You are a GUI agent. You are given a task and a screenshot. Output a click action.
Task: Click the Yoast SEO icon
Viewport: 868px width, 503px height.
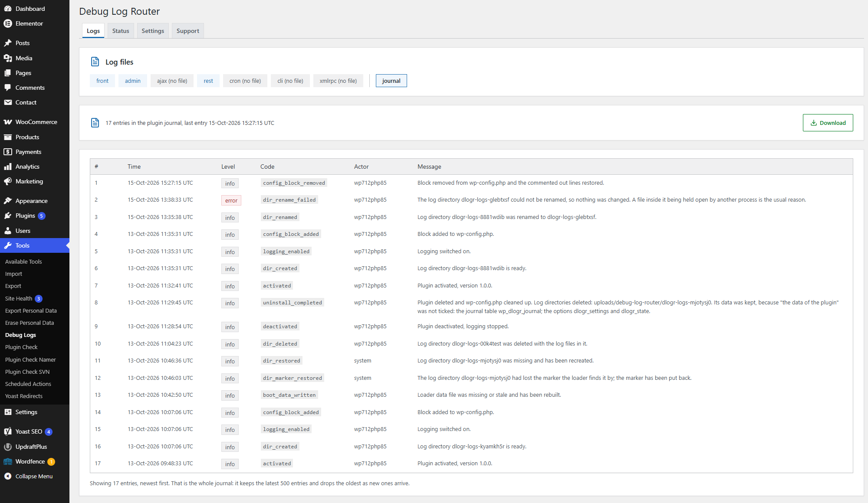tap(8, 431)
